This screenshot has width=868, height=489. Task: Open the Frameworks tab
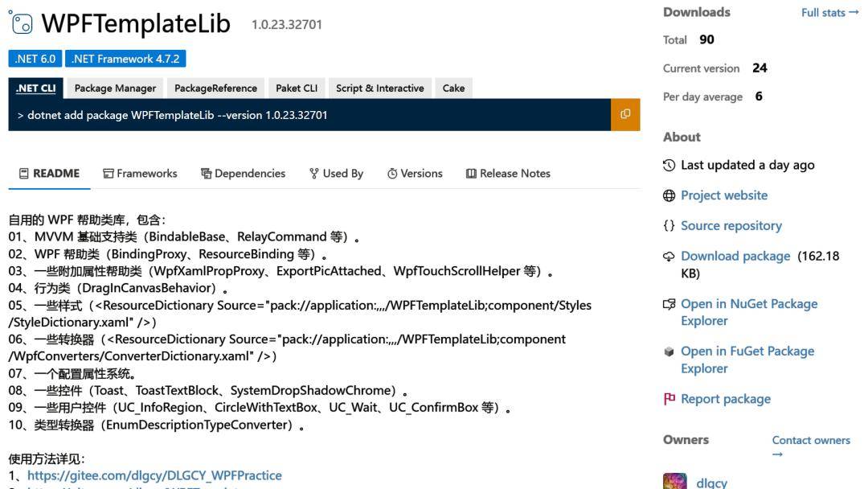140,173
